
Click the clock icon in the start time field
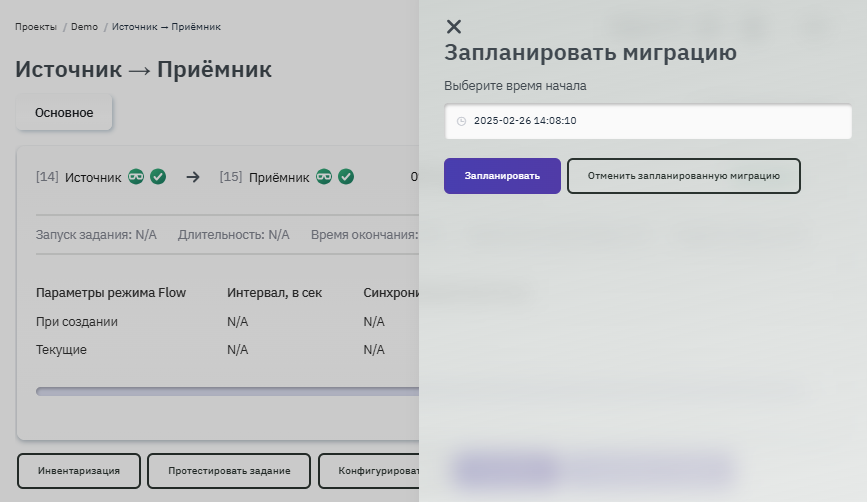[461, 121]
